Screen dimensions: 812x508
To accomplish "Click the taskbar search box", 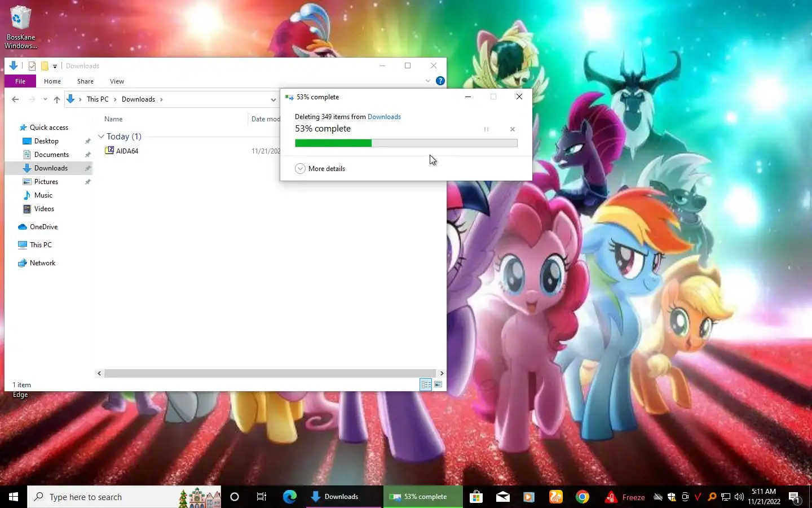I will [x=124, y=497].
